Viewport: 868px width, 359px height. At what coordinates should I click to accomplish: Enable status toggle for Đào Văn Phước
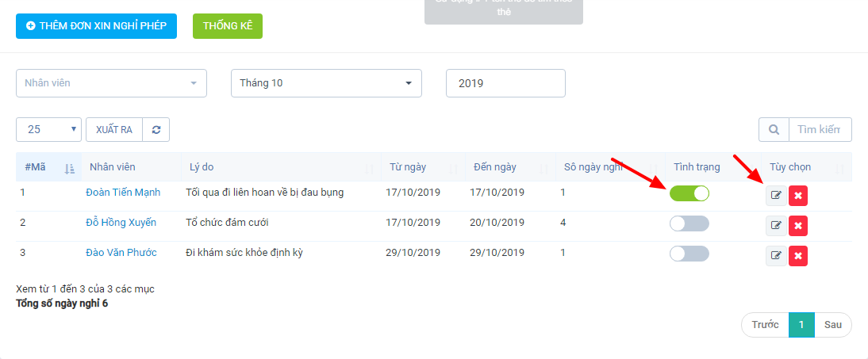[x=689, y=254]
